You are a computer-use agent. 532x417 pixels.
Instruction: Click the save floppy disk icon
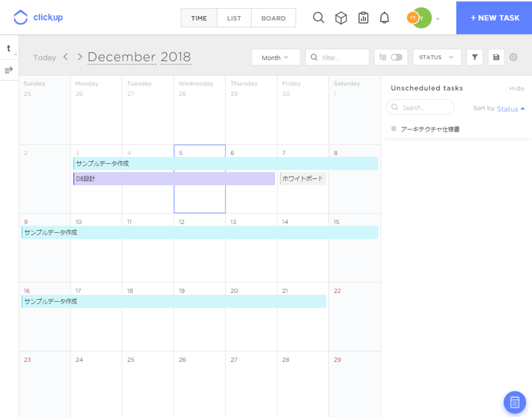(x=496, y=57)
